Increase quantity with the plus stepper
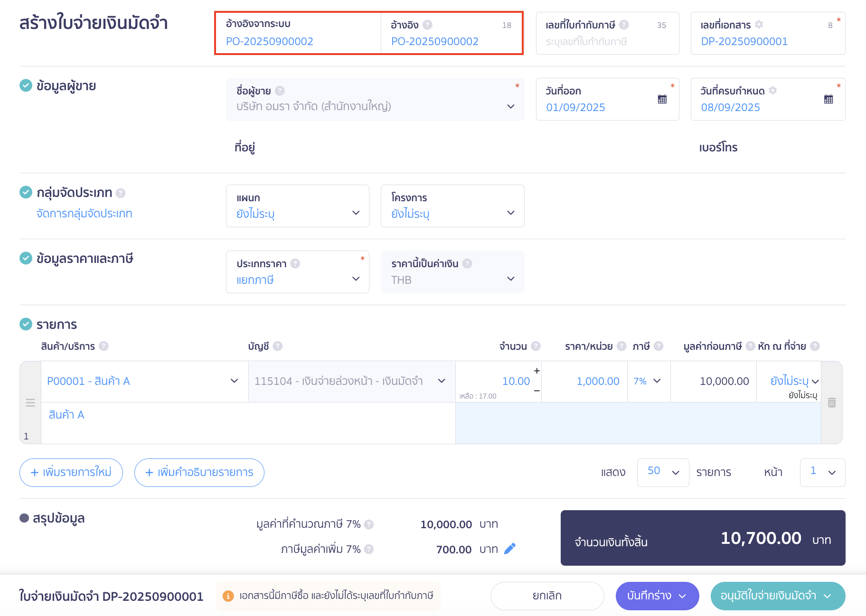This screenshot has height=616, width=866. pos(537,371)
